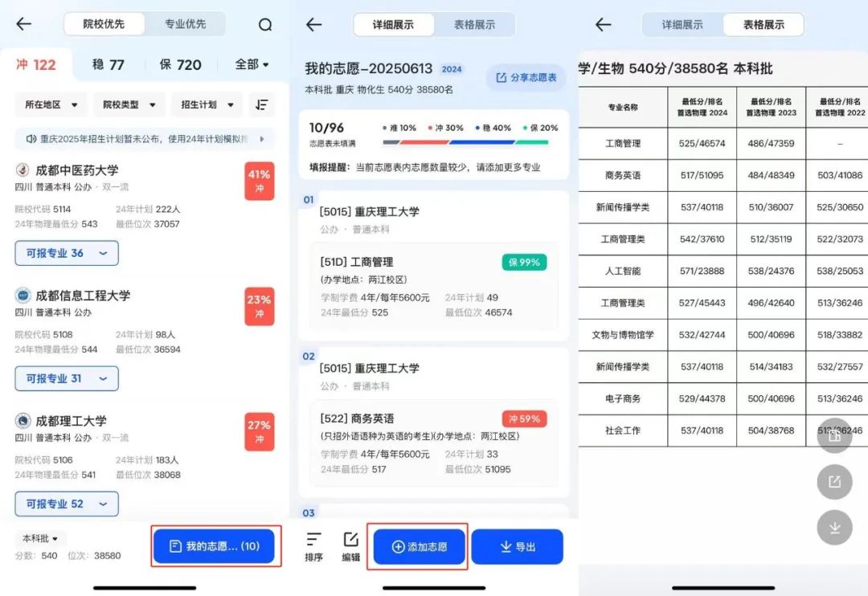This screenshot has width=868, height=596.
Task: Select the 冲 122 tab
Action: [36, 65]
